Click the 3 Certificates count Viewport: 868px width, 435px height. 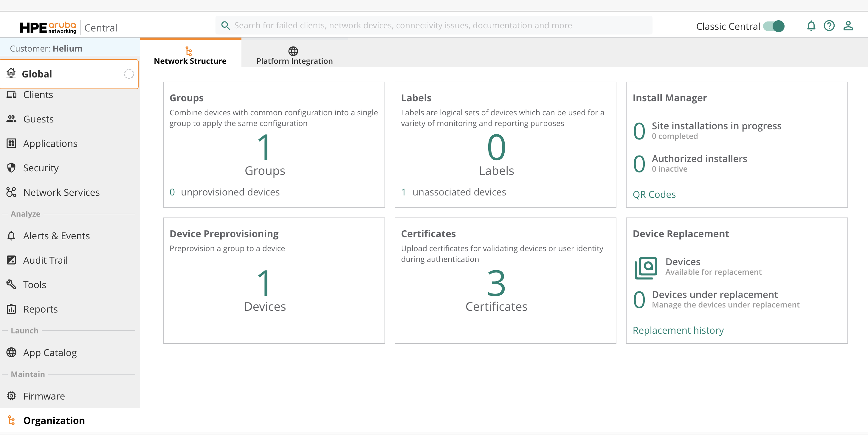point(496,283)
